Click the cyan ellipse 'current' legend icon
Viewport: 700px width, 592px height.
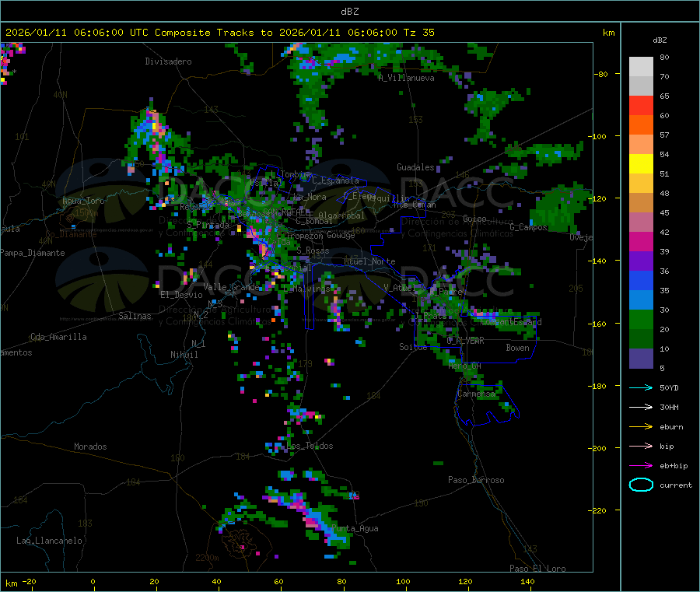pos(641,485)
